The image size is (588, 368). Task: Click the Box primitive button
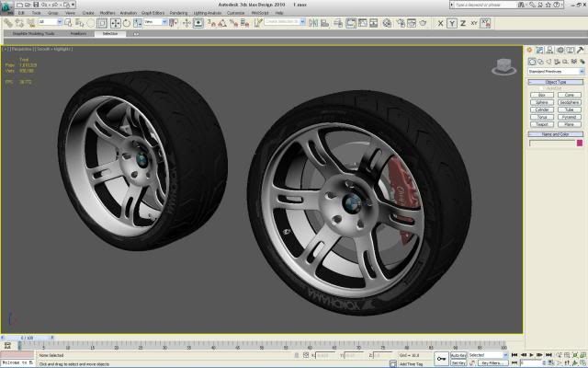click(x=542, y=96)
